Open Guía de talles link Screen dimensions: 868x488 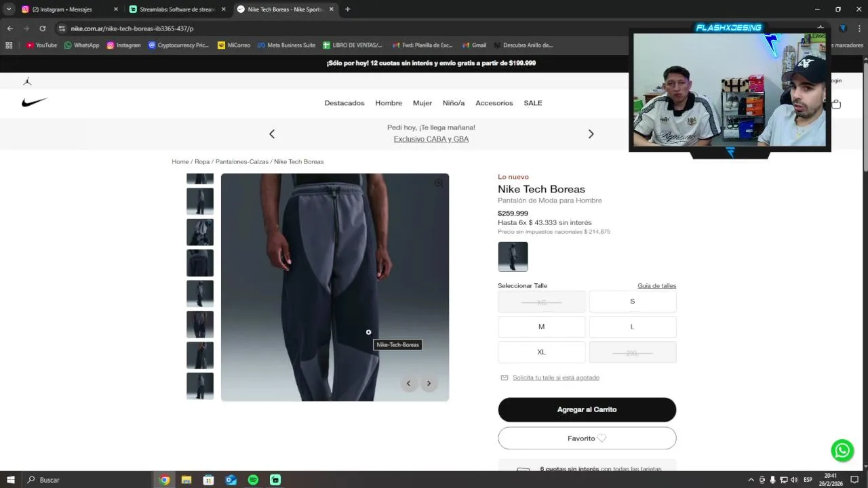click(656, 286)
